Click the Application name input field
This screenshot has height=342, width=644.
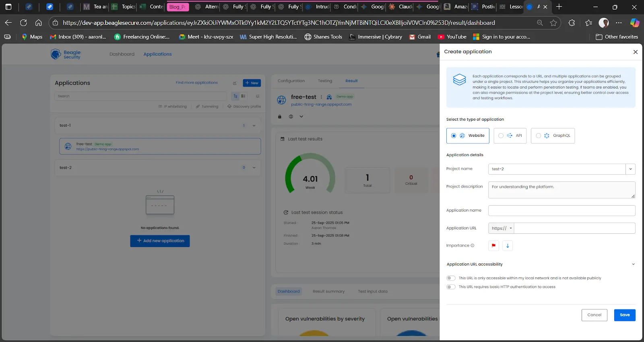point(561,210)
